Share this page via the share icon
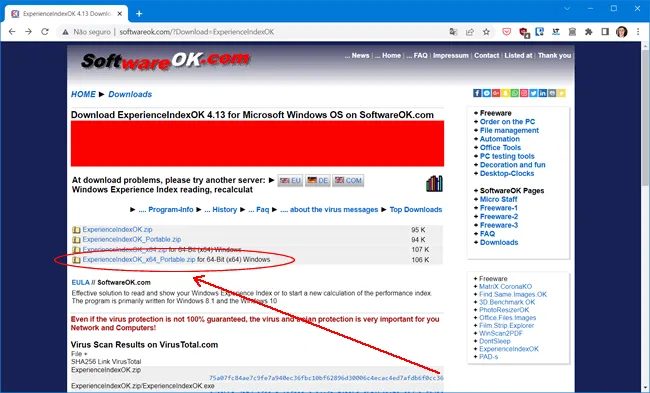Image resolution: width=650 pixels, height=393 pixels. (x=470, y=32)
